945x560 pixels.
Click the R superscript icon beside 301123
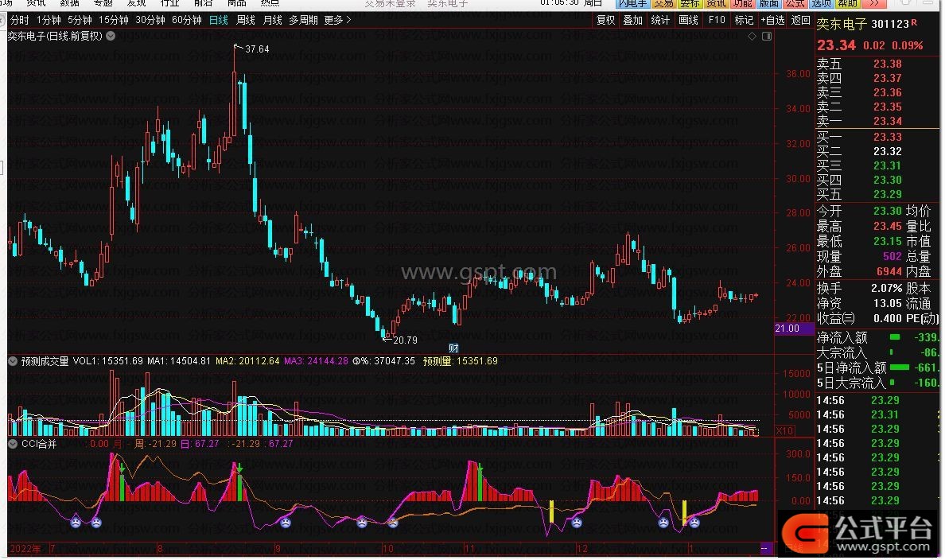914,22
